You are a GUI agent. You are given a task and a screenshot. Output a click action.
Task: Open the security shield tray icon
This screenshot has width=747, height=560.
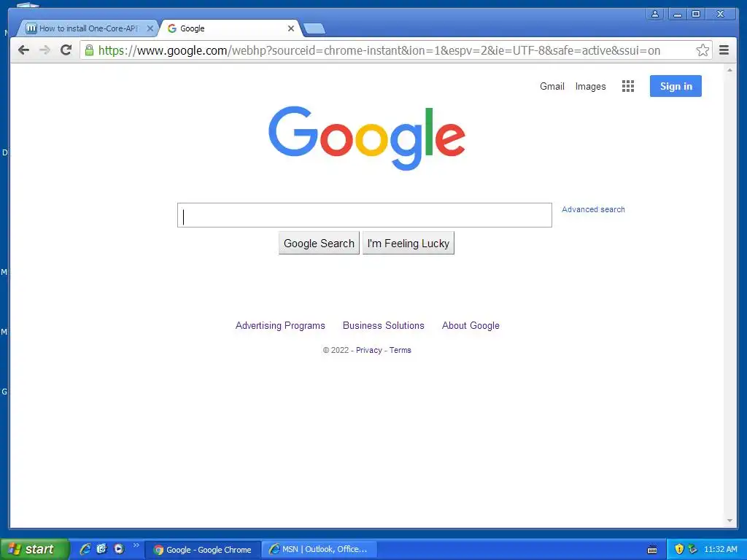click(x=679, y=550)
